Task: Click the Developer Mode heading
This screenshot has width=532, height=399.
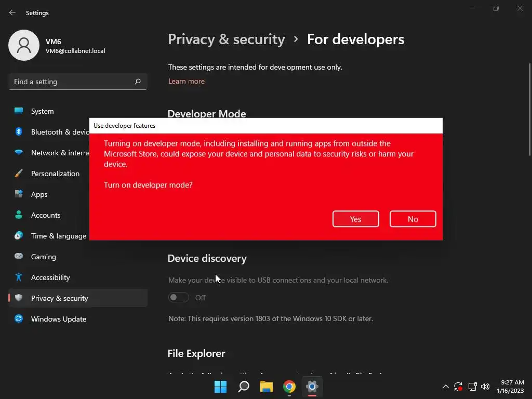Action: tap(207, 113)
